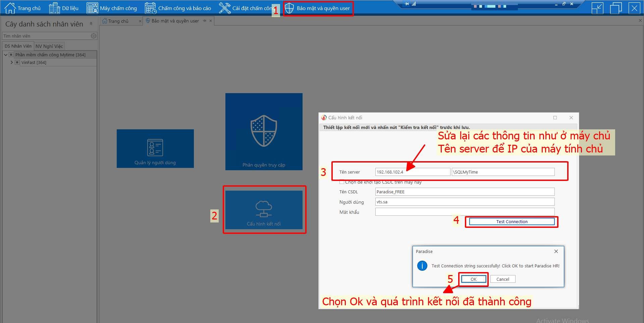Click the Mật khẩu password field
644x323 pixels.
pos(465,212)
